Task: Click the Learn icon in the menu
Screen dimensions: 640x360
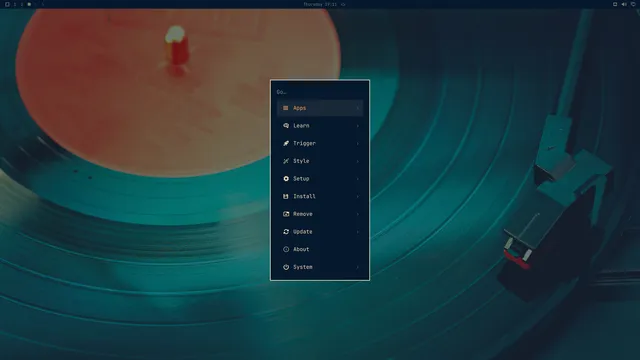Action: pos(286,126)
